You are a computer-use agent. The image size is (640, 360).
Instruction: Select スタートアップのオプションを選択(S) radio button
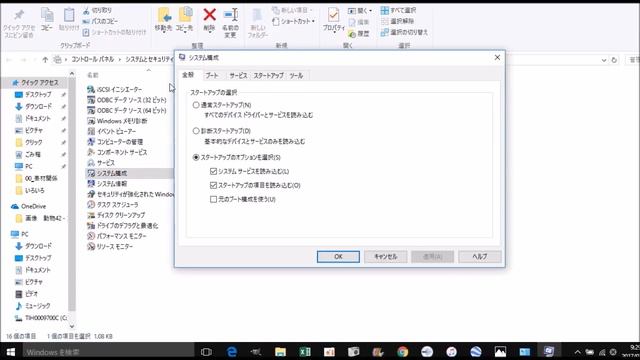click(196, 157)
